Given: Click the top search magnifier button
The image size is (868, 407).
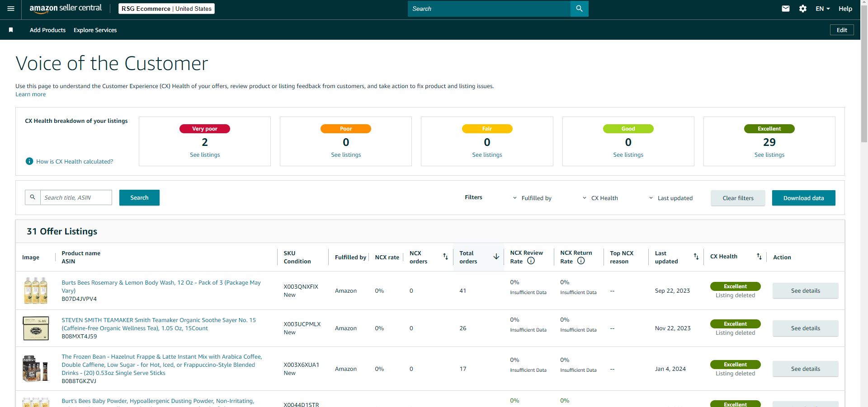Looking at the screenshot, I should click(x=579, y=9).
